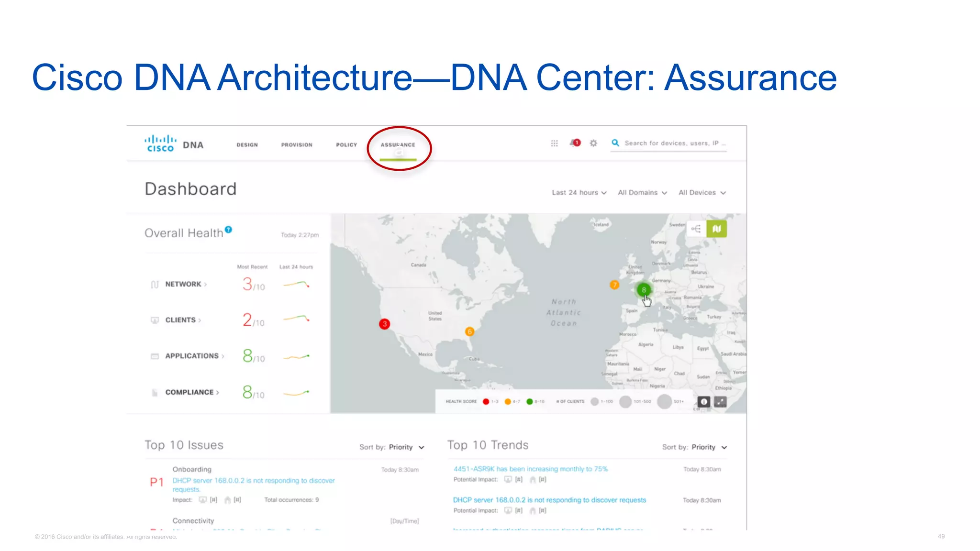This screenshot has width=980, height=551.
Task: Click the Compliance 8/10 score
Action: 253,392
